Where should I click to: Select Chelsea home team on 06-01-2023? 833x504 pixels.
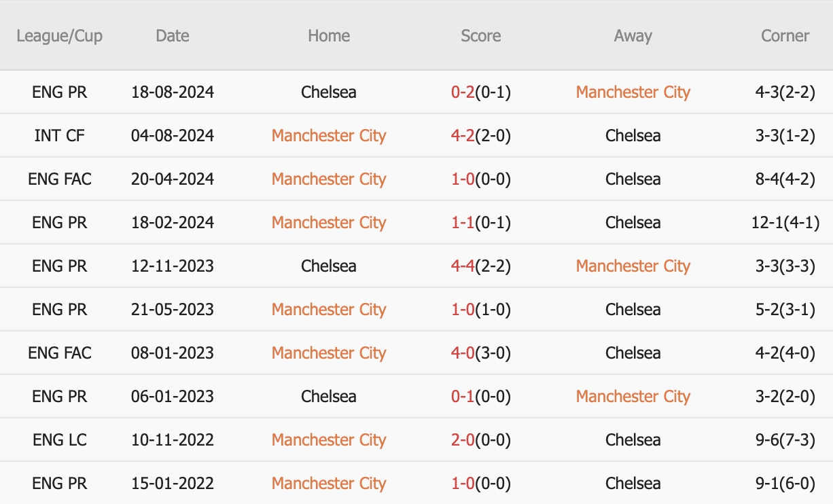click(329, 396)
